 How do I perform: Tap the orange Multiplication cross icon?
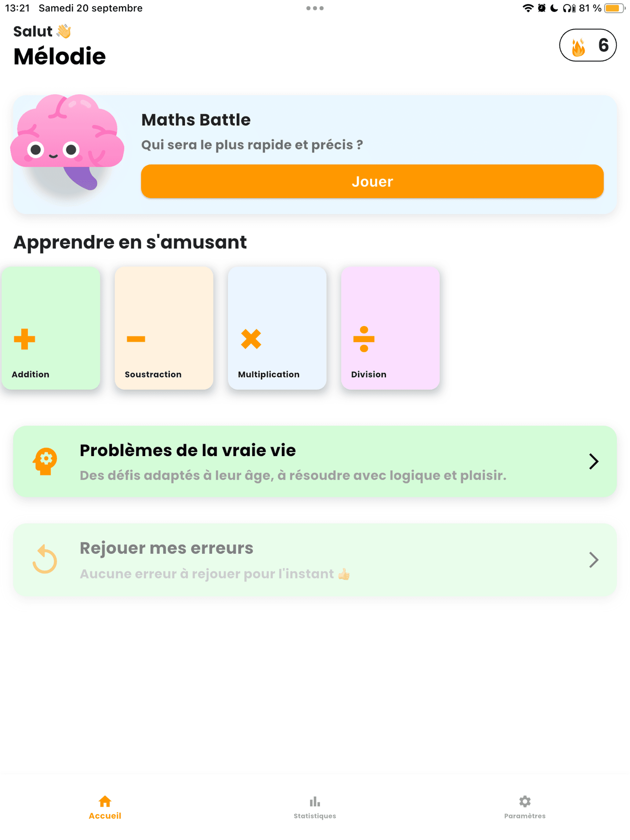coord(251,339)
